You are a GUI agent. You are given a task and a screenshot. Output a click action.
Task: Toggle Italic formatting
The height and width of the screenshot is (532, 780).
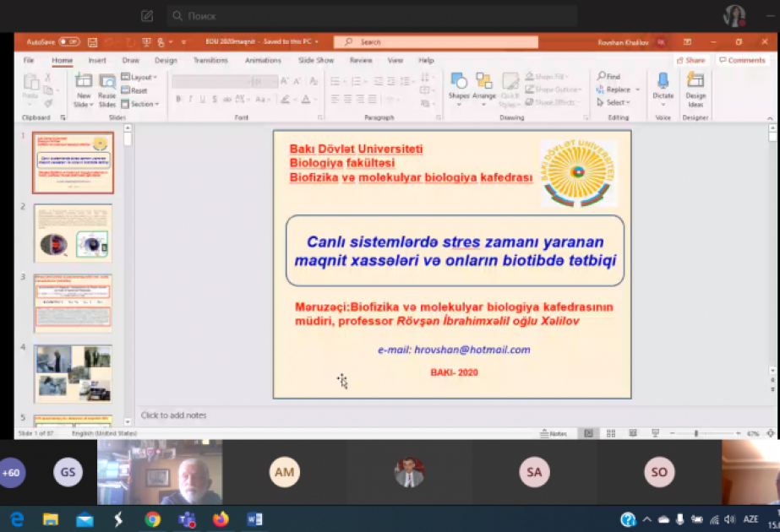[190, 99]
